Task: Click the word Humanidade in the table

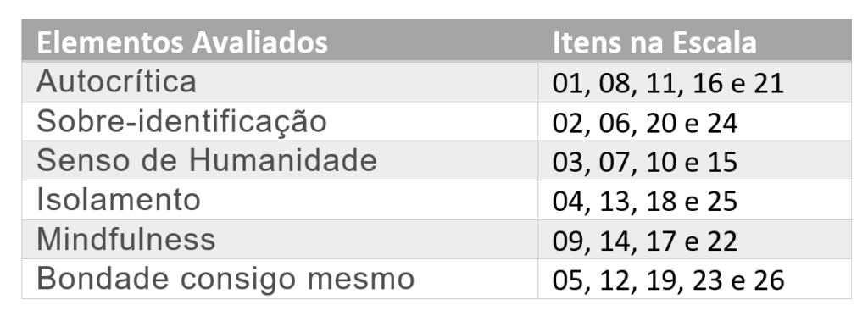Action: tap(283, 160)
